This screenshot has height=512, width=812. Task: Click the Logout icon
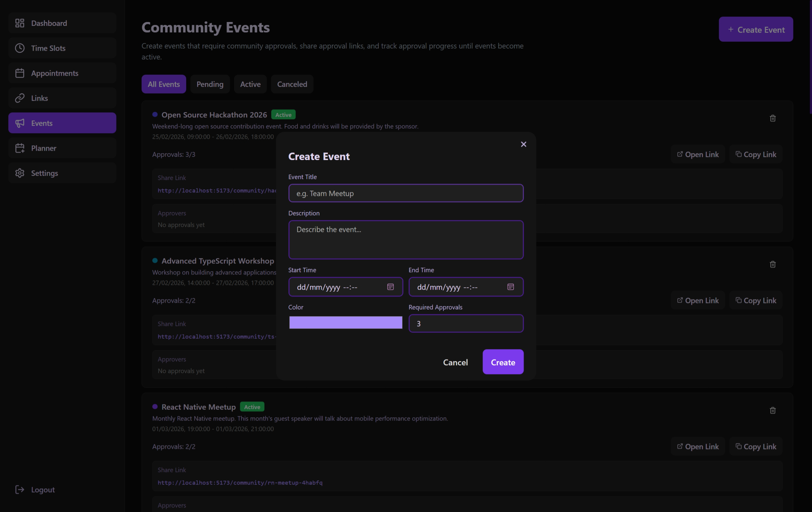pyautogui.click(x=20, y=489)
